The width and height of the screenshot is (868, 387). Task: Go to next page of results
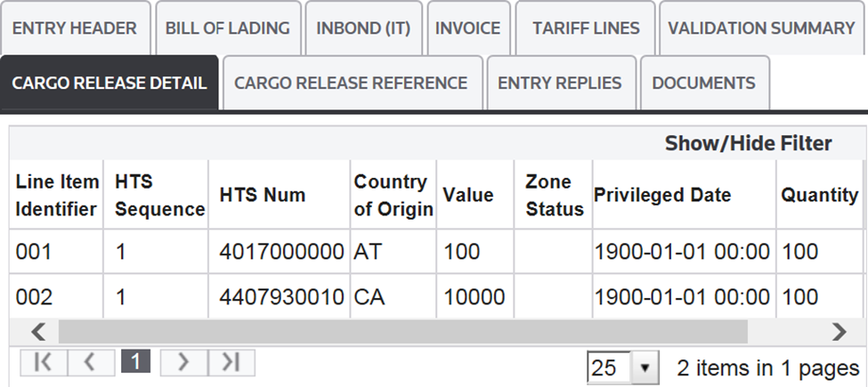tap(183, 362)
